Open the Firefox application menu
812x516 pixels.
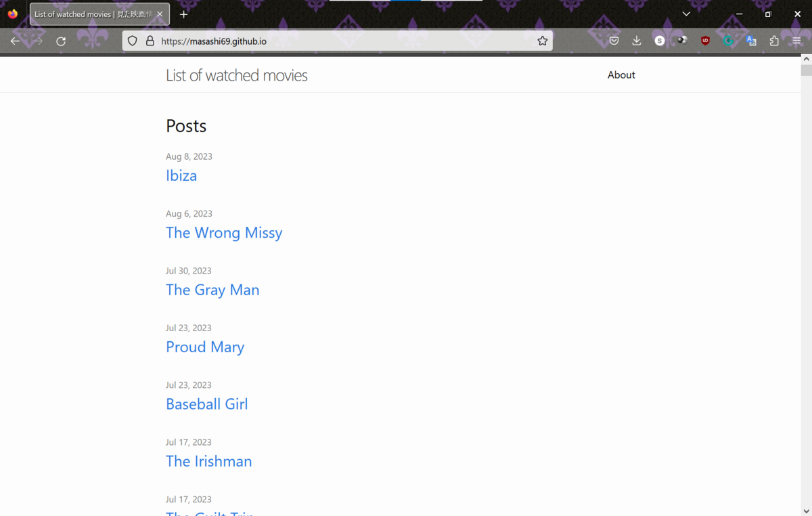(x=796, y=40)
